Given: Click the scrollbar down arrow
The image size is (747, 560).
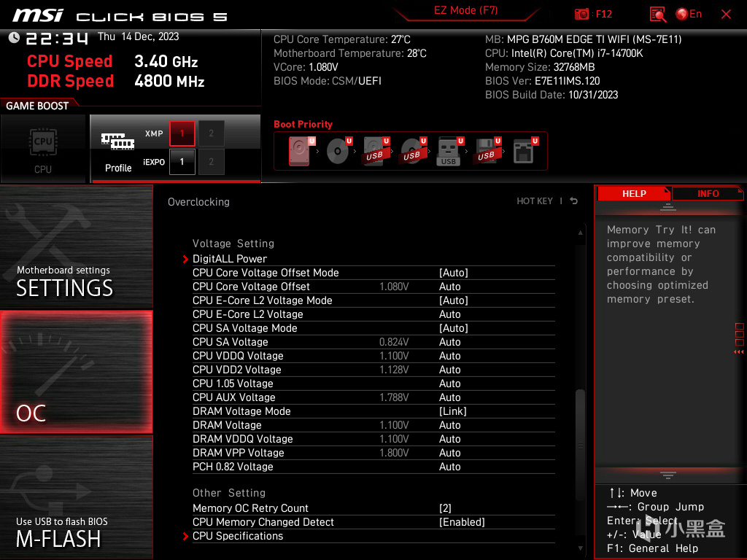Looking at the screenshot, I should (x=580, y=548).
